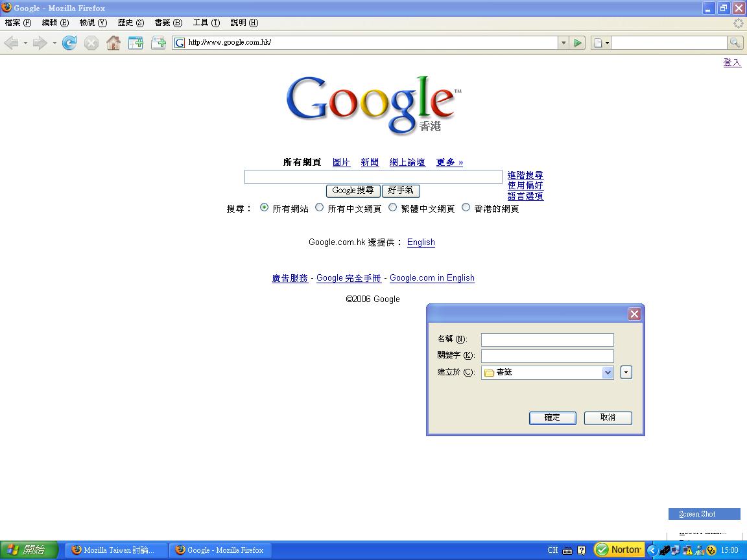Click the Windows Start button
This screenshot has width=747, height=560.
coord(29,550)
